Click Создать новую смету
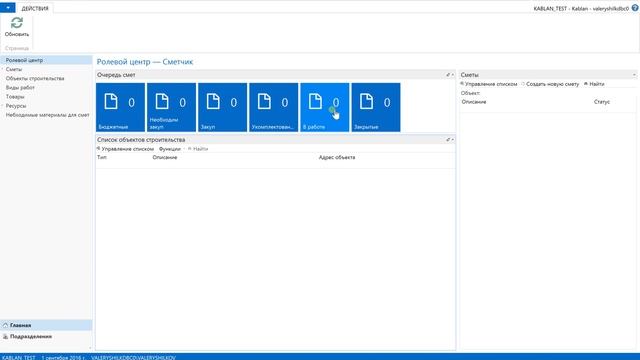640x360 pixels. click(x=550, y=84)
